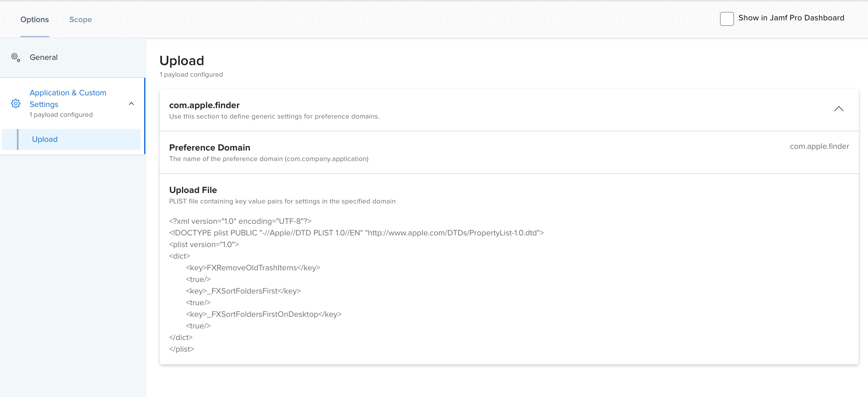This screenshot has width=868, height=397.
Task: Click the DOCTYPE plist line
Action: coord(356,233)
